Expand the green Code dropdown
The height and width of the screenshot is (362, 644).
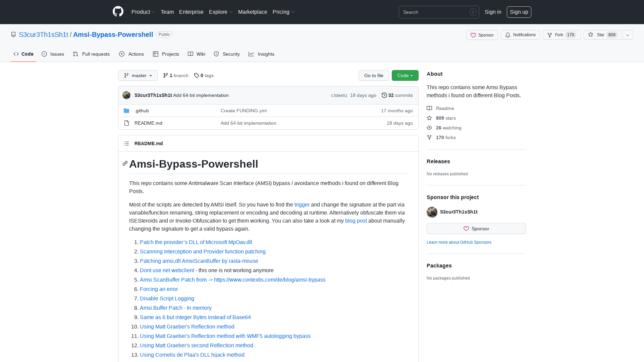coord(405,75)
